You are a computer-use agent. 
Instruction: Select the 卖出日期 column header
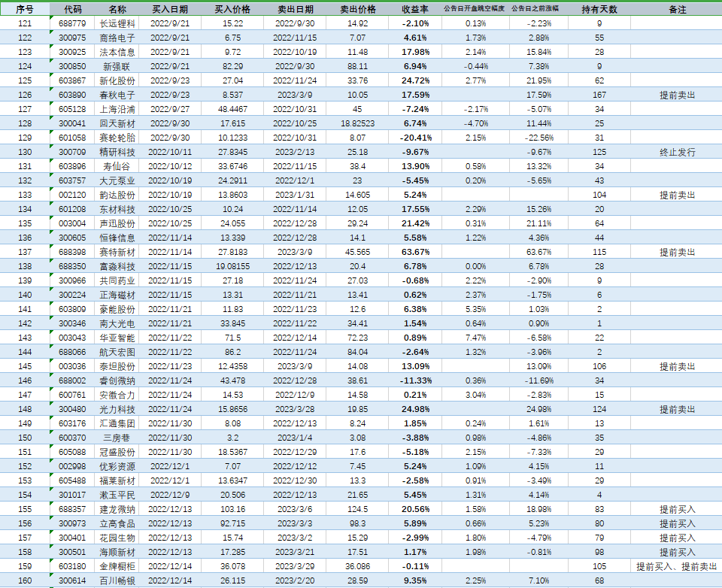(295, 9)
